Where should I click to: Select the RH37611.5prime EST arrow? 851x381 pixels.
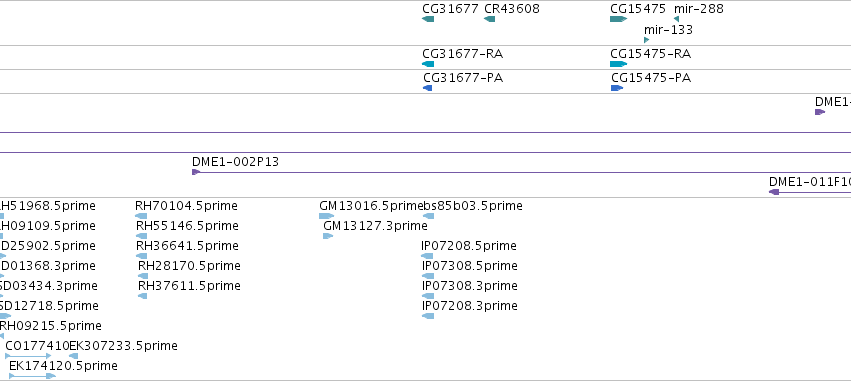[x=142, y=296]
